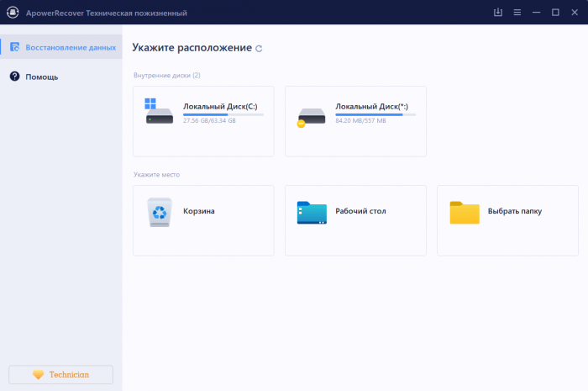This screenshot has height=391, width=588.
Task: Click the Technician license button
Action: [60, 374]
